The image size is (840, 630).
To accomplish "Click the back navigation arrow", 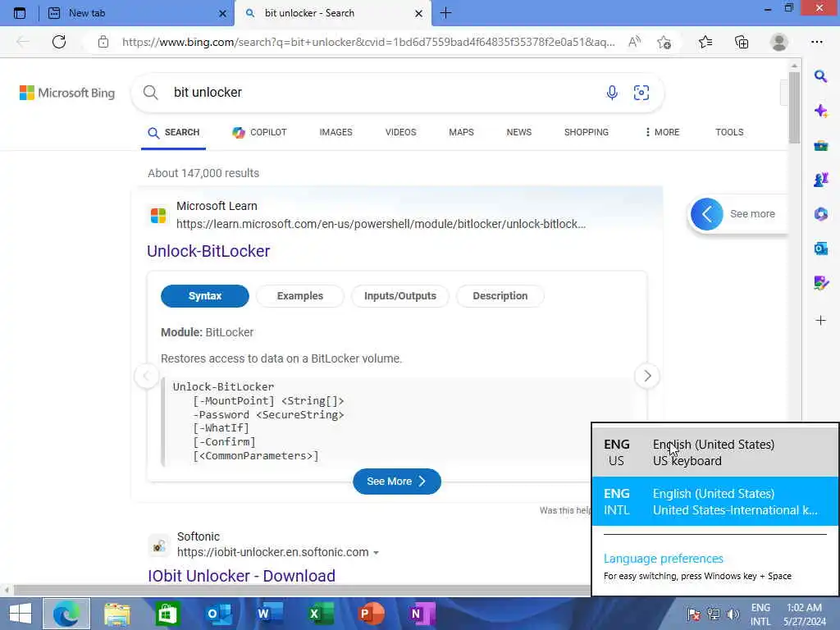I will coord(22,42).
